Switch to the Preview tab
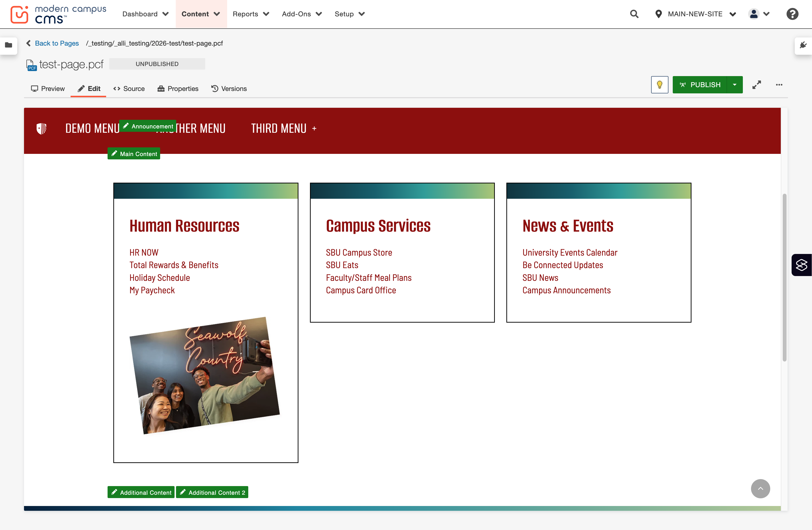812x530 pixels. [x=48, y=89]
